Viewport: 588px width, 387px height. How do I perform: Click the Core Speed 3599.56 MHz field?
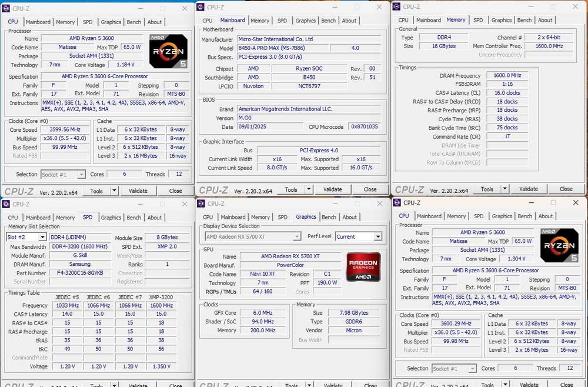[x=65, y=129]
